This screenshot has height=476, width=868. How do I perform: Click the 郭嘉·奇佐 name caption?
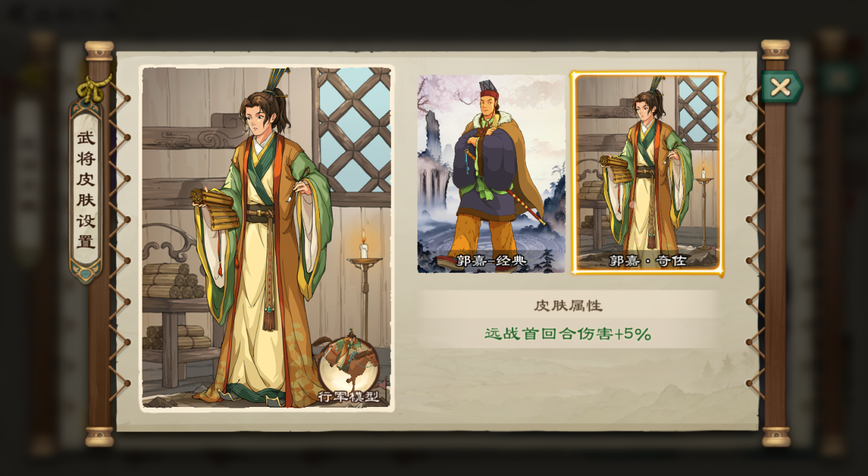tap(648, 261)
